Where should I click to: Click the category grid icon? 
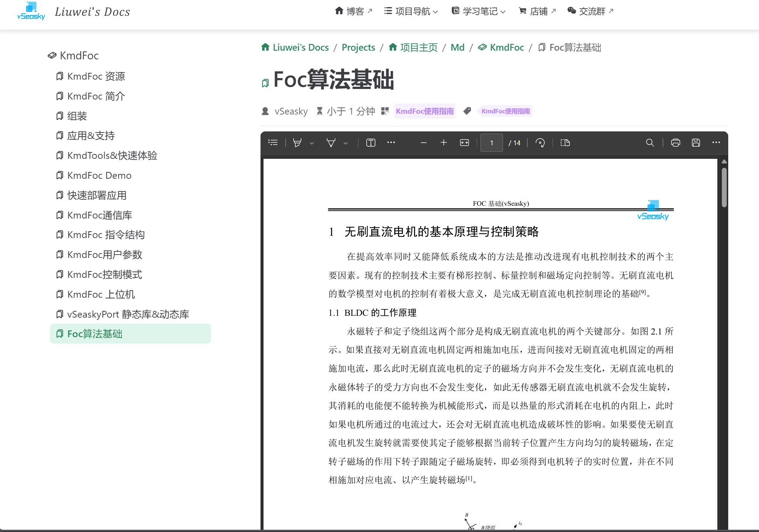tap(385, 111)
